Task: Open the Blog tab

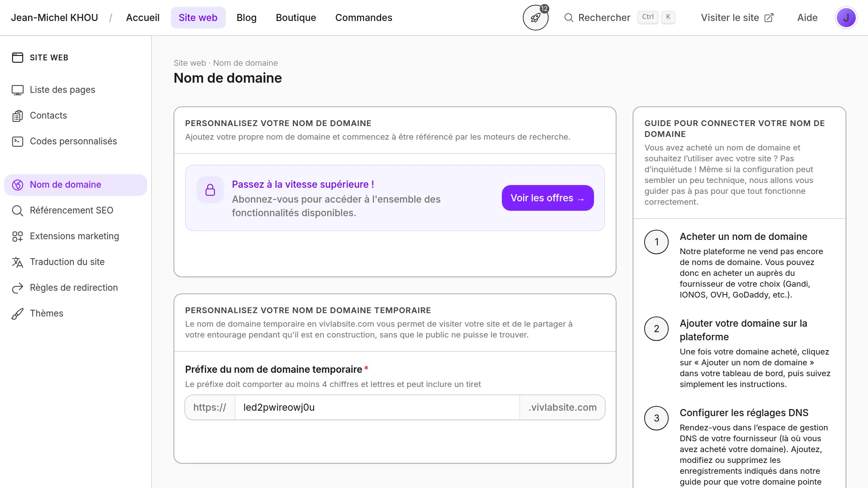Action: point(246,18)
